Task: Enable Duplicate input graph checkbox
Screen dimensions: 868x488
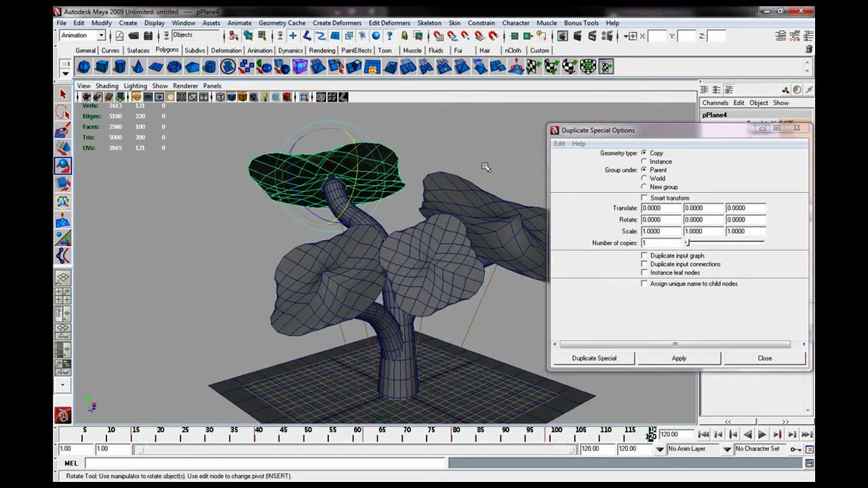Action: point(644,256)
